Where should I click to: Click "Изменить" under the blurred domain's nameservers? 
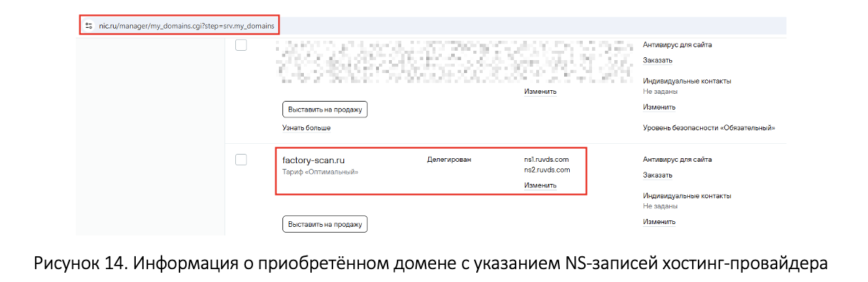[540, 92]
